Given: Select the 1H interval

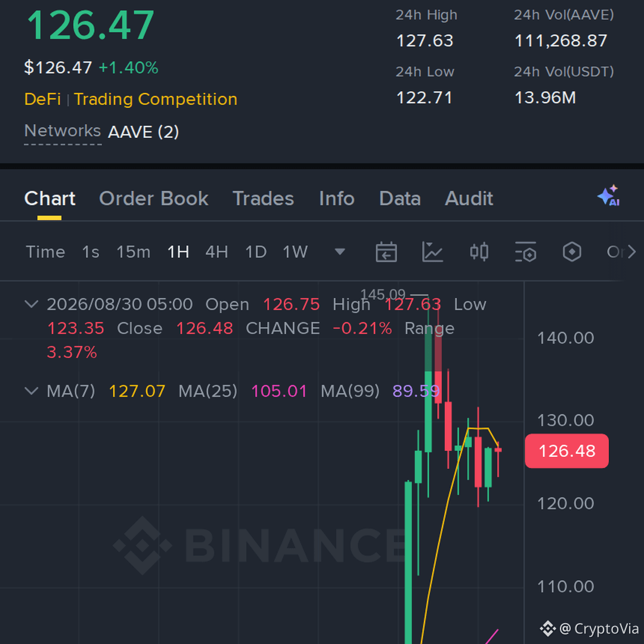Looking at the screenshot, I should click(x=178, y=252).
